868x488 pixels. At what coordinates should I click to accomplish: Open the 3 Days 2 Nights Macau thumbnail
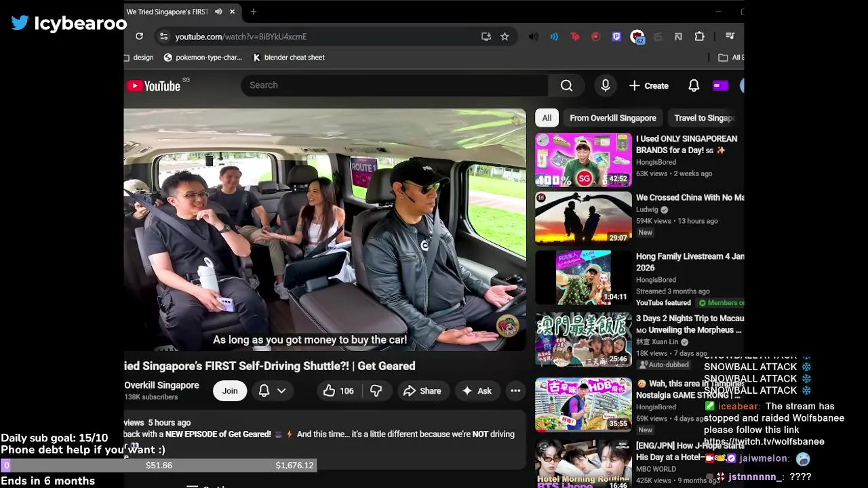pyautogui.click(x=583, y=339)
